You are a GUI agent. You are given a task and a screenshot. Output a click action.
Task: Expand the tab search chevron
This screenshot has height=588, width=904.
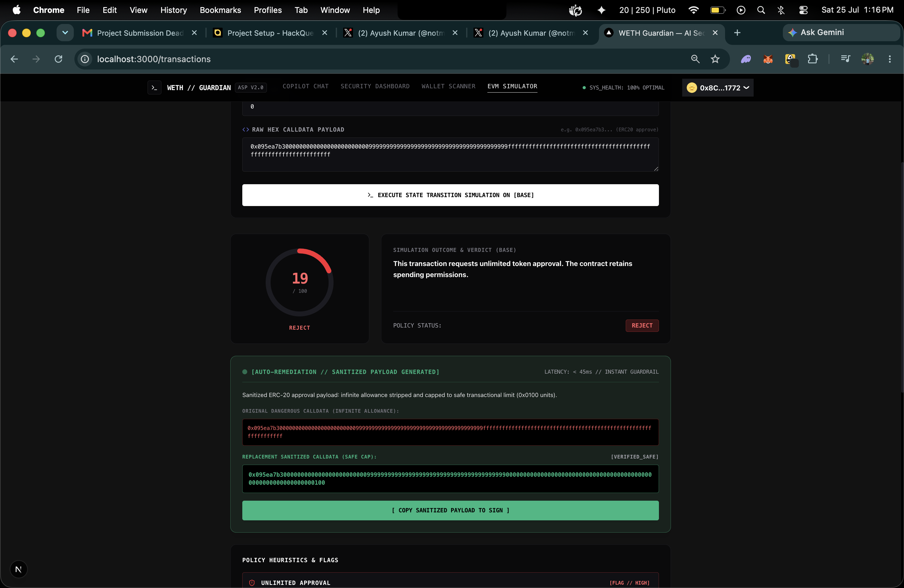[65, 33]
